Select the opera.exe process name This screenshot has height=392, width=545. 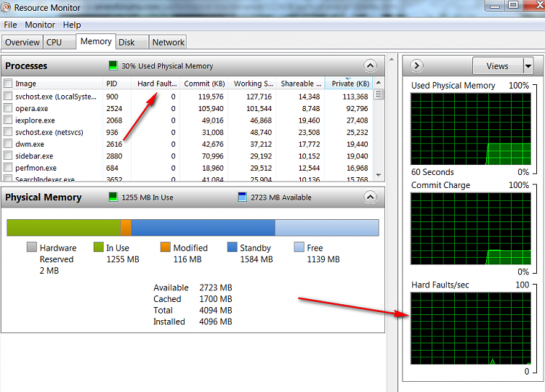point(32,108)
